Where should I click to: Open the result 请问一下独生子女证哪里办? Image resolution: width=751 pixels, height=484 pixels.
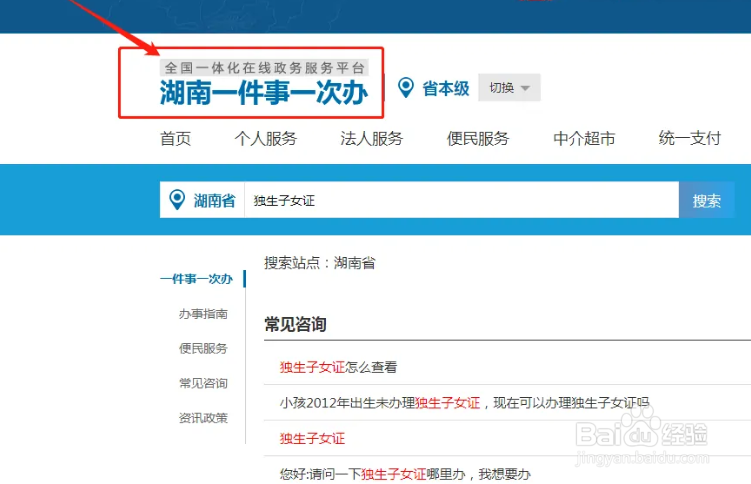[405, 474]
